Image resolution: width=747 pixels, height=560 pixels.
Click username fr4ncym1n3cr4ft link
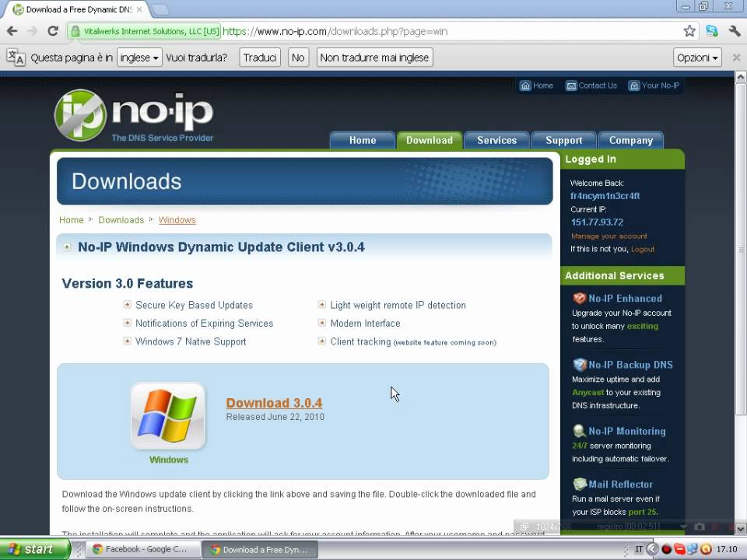(605, 196)
